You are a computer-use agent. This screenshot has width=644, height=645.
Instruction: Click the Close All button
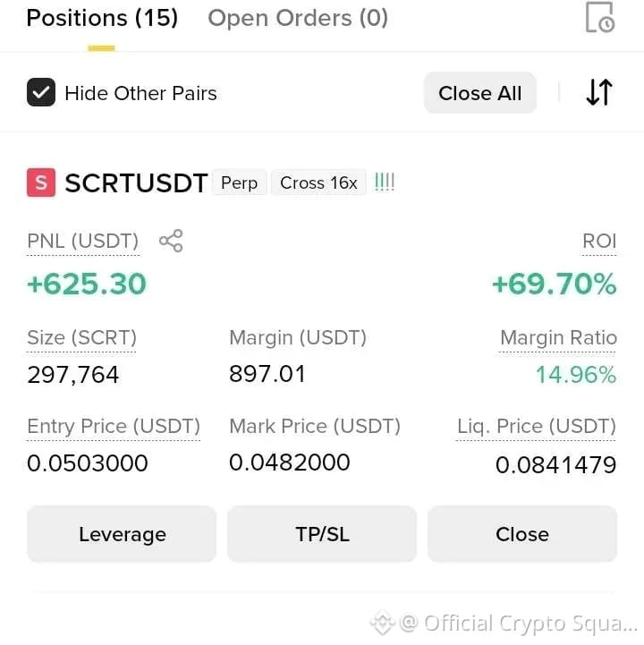480,93
